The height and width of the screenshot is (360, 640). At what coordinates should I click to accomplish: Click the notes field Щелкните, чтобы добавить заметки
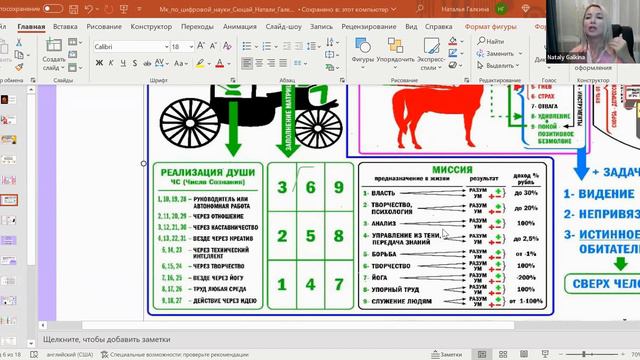(107, 339)
